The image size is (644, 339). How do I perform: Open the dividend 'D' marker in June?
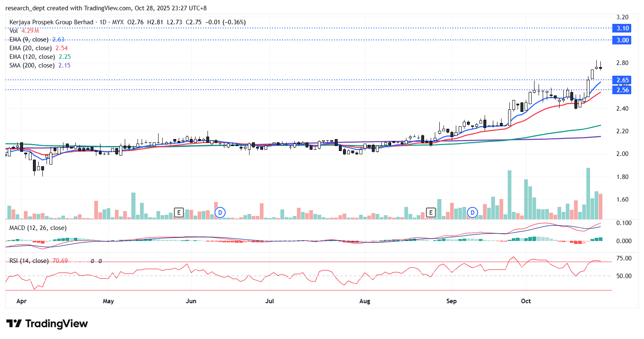pos(220,212)
